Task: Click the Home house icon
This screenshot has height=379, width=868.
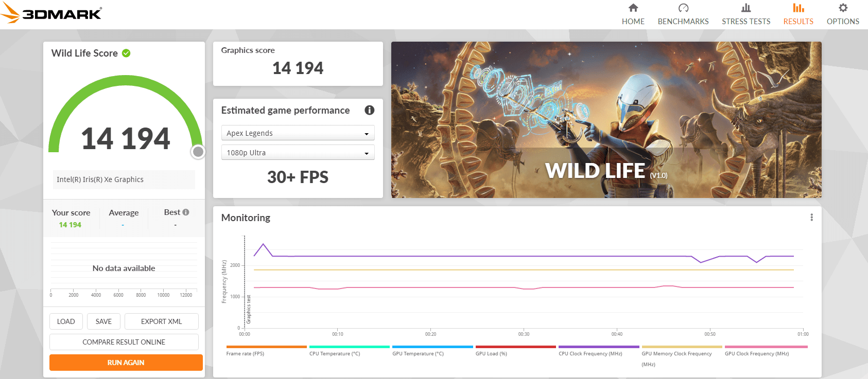Action: coord(633,8)
